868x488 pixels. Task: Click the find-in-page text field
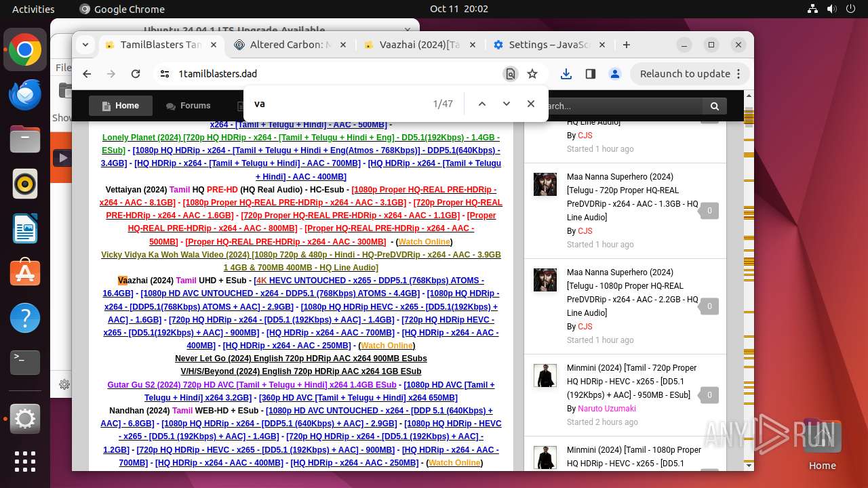(339, 104)
